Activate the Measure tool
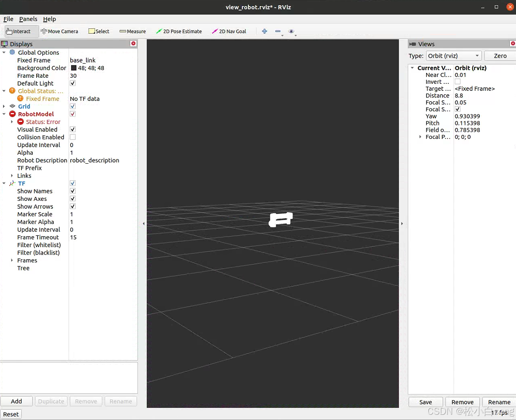 (133, 31)
